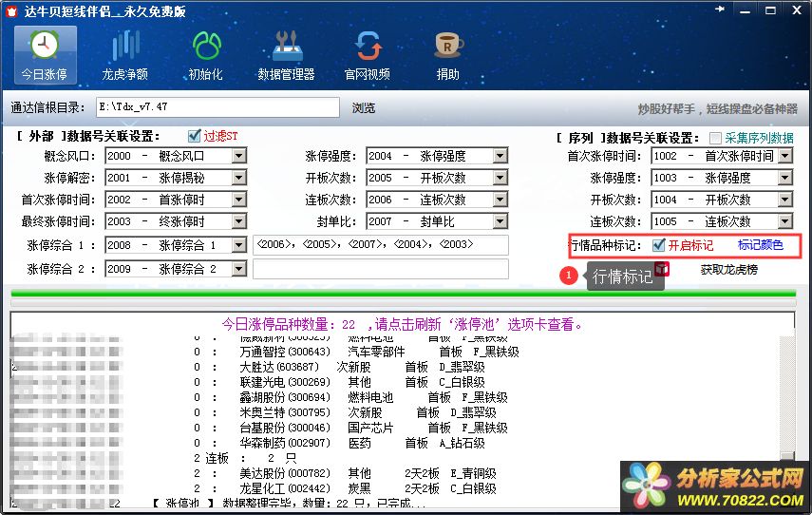Select the 美达股份 (000782) row
Viewport: 812px width, 515px height.
click(x=345, y=473)
